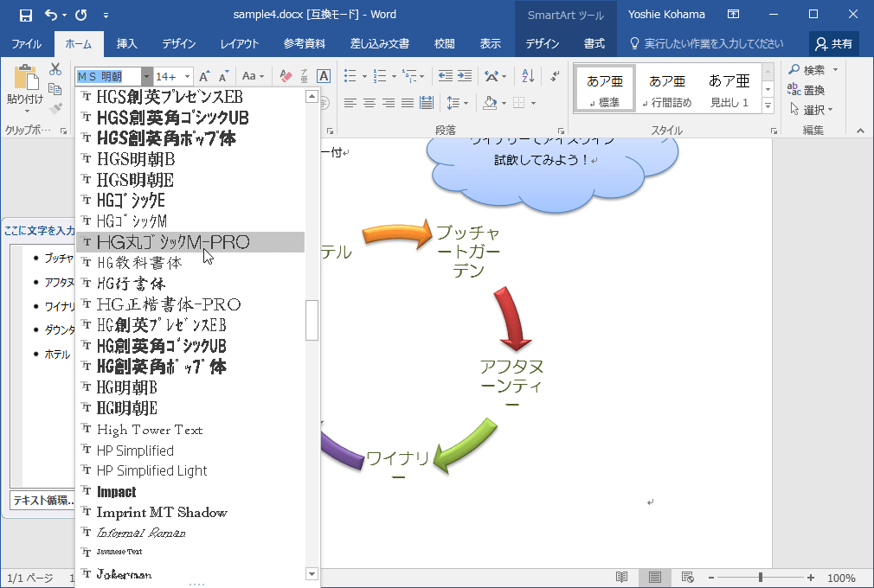Image resolution: width=874 pixels, height=588 pixels.
Task: Click the Read Mode view icon in status bar
Action: (x=621, y=578)
